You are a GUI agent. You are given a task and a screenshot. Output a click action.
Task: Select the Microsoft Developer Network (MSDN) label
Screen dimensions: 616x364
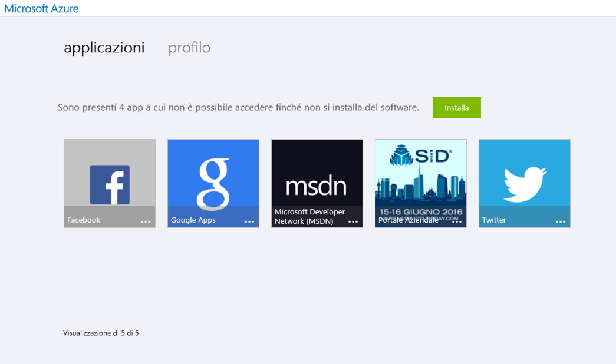pos(309,216)
